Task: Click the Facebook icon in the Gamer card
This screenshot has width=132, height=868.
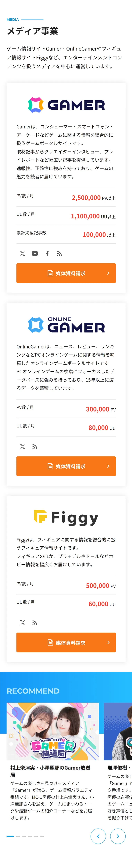Action: click(47, 253)
